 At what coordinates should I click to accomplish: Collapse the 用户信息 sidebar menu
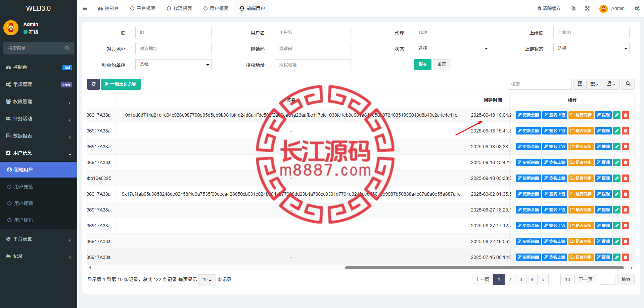39,153
